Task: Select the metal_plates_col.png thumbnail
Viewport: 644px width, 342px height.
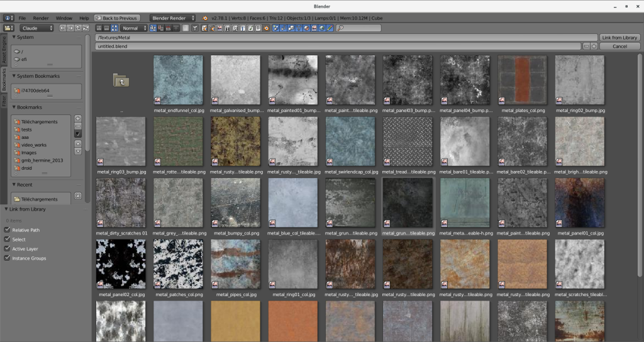Action: tap(522, 80)
